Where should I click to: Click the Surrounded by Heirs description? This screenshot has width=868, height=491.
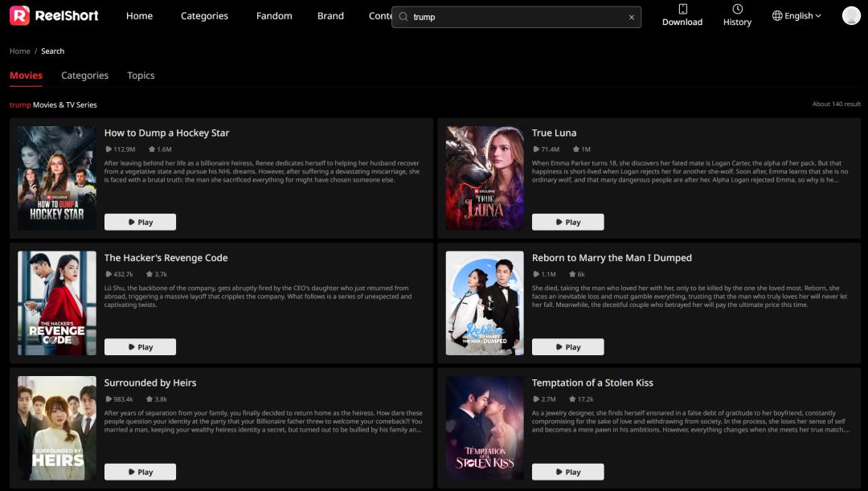pyautogui.click(x=264, y=421)
